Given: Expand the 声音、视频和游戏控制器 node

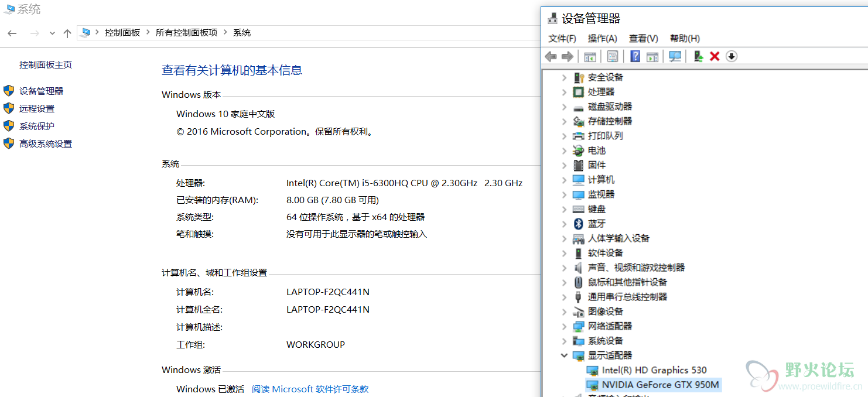Looking at the screenshot, I should (564, 268).
